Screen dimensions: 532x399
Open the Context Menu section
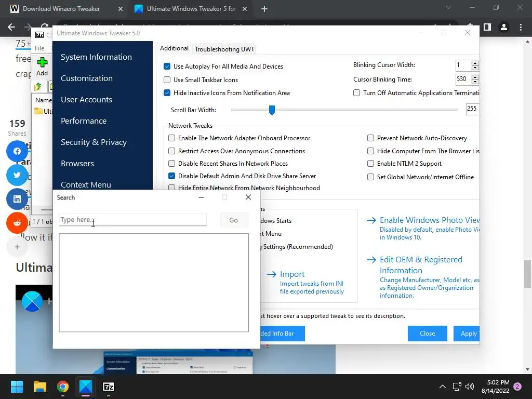(x=86, y=184)
